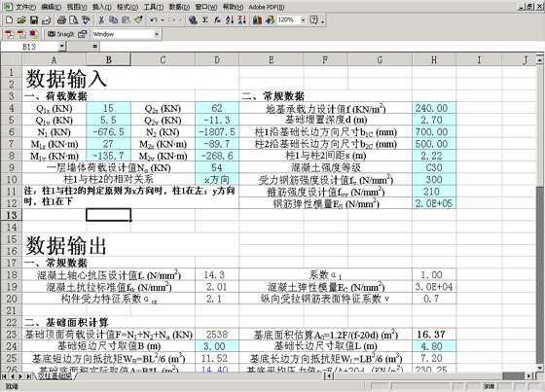This screenshot has width=545, height=392.
Task: Click the Open file folder icon
Action: 21,19
